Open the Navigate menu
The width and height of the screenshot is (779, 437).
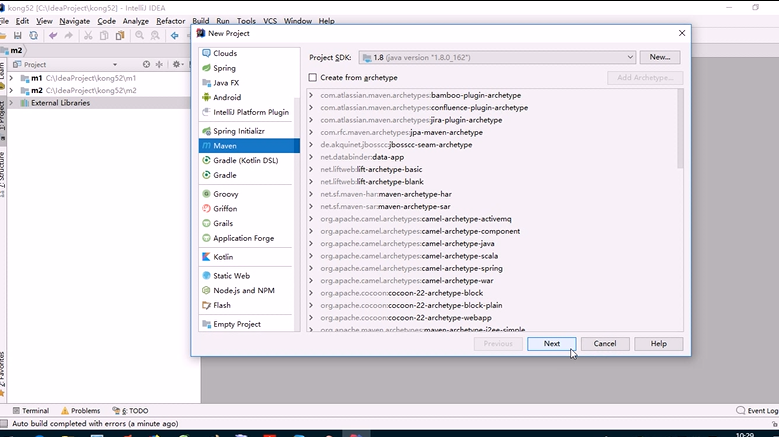75,21
